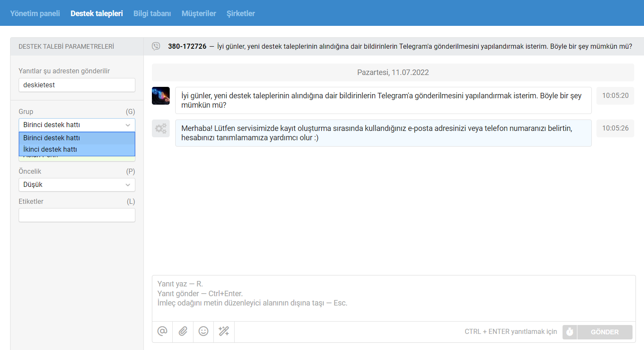The image size is (644, 350).
Task: Click the Yanıtlar şu adresten gönderilir label
Action: pyautogui.click(x=64, y=71)
